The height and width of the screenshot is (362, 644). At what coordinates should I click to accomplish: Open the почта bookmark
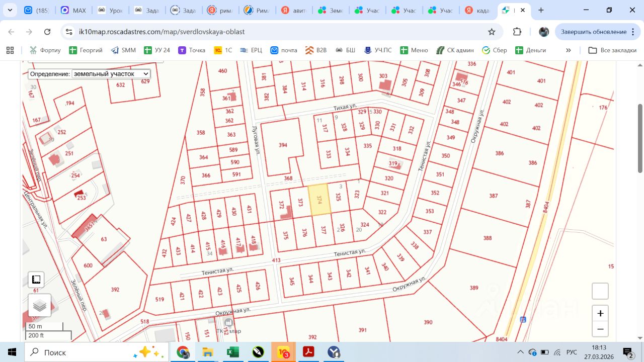[284, 50]
